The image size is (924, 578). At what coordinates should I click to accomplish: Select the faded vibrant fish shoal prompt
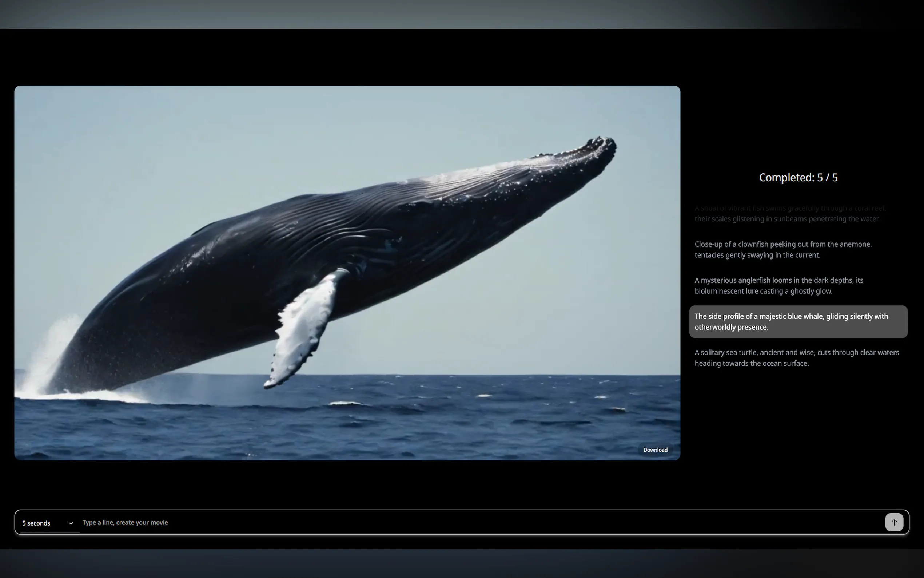tap(789, 213)
